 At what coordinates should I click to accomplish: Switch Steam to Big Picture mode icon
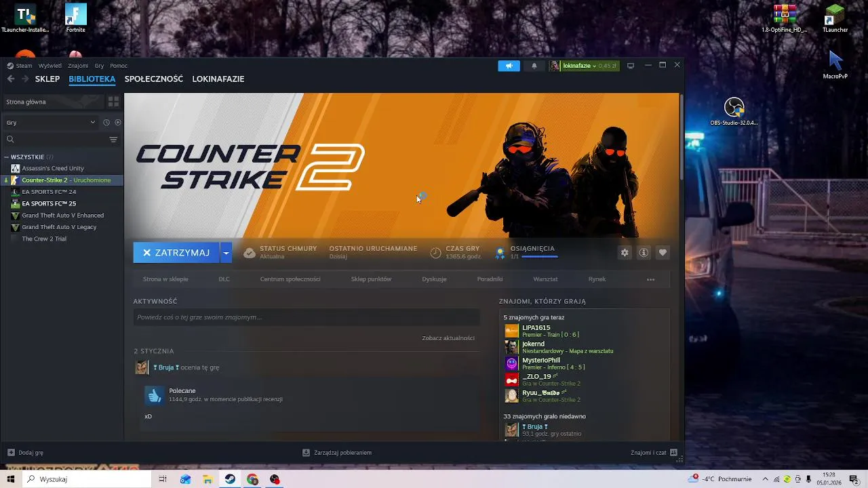(630, 66)
